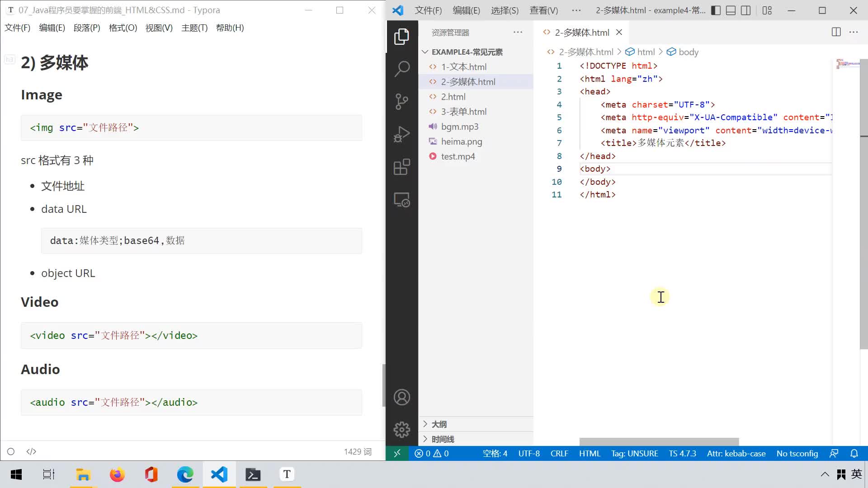Toggle the bottom panel layout icon
The image size is (868, 488).
pos(731,10)
